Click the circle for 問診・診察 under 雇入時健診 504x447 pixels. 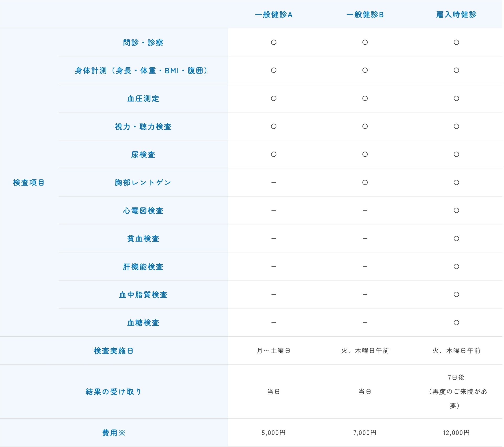pos(456,42)
